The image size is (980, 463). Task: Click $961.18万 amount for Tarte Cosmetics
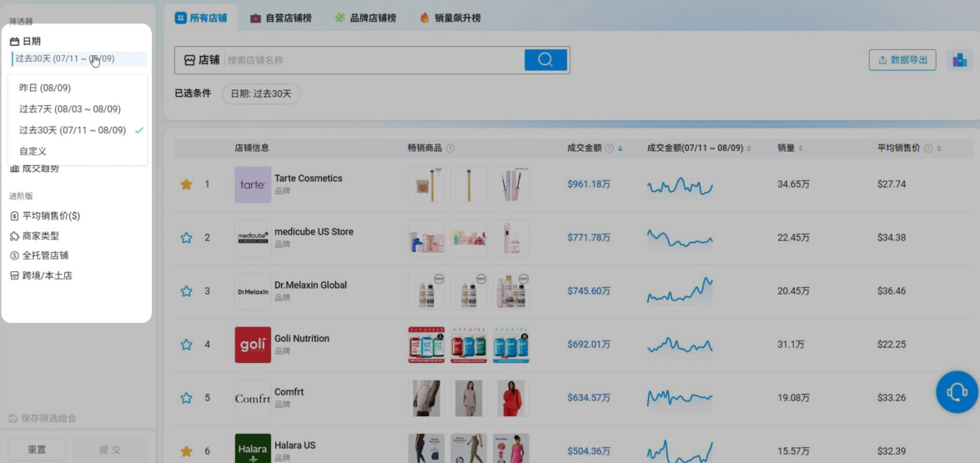coord(589,184)
